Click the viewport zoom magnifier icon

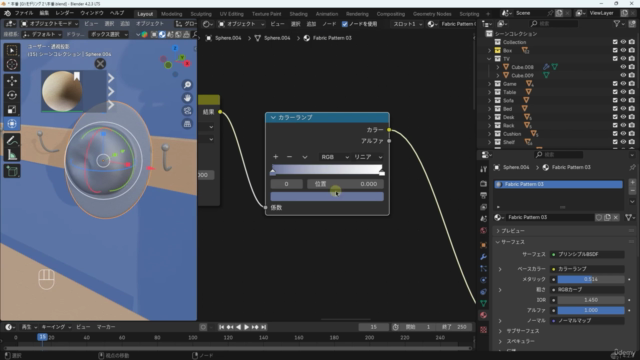pyautogui.click(x=187, y=85)
